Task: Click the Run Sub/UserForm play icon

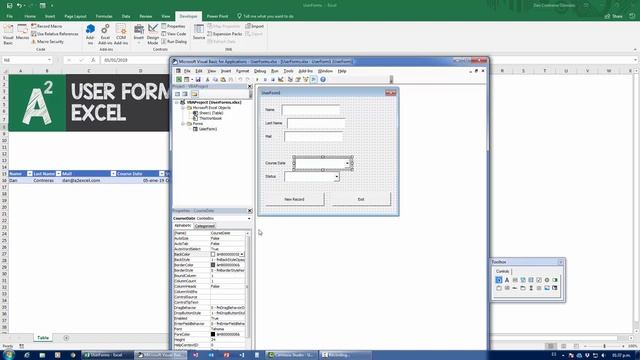Action: coord(257,80)
